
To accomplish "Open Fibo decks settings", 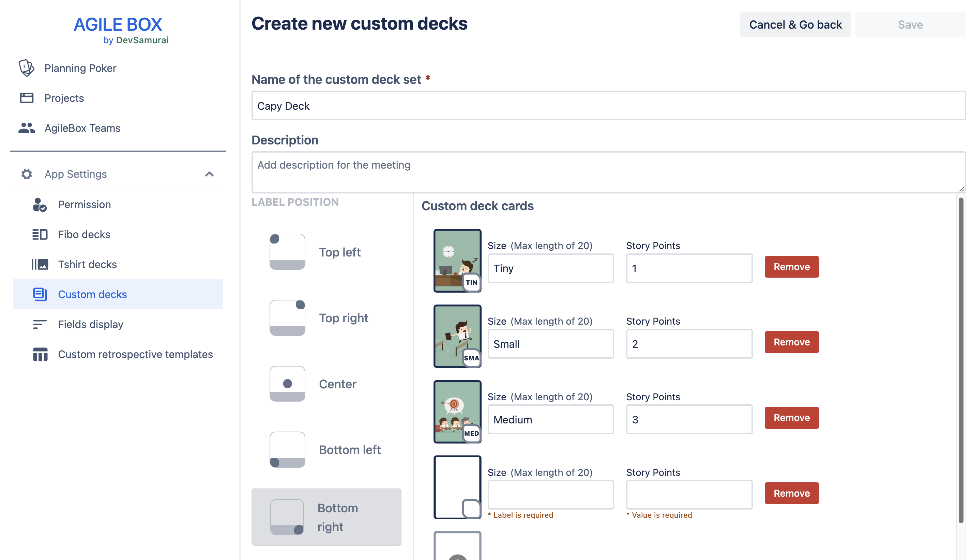I will pos(118,234).
